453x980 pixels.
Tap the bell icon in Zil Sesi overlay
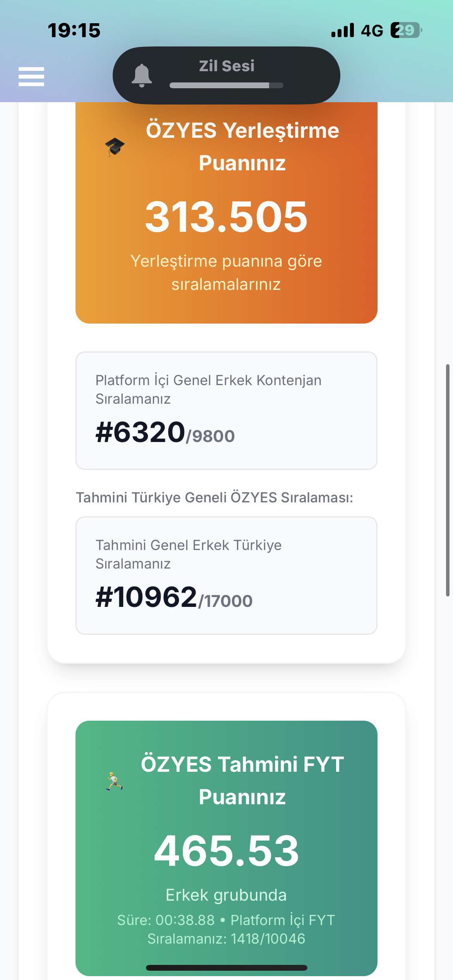click(x=142, y=75)
